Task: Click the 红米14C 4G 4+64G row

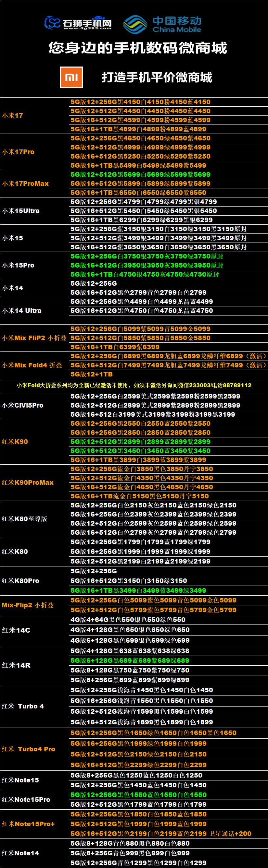Action: (x=128, y=620)
